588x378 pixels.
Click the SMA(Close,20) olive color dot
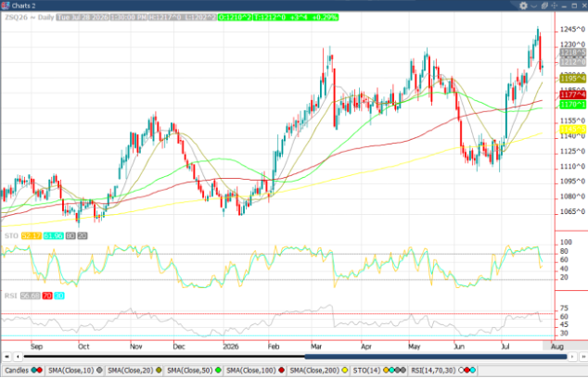coord(159,371)
